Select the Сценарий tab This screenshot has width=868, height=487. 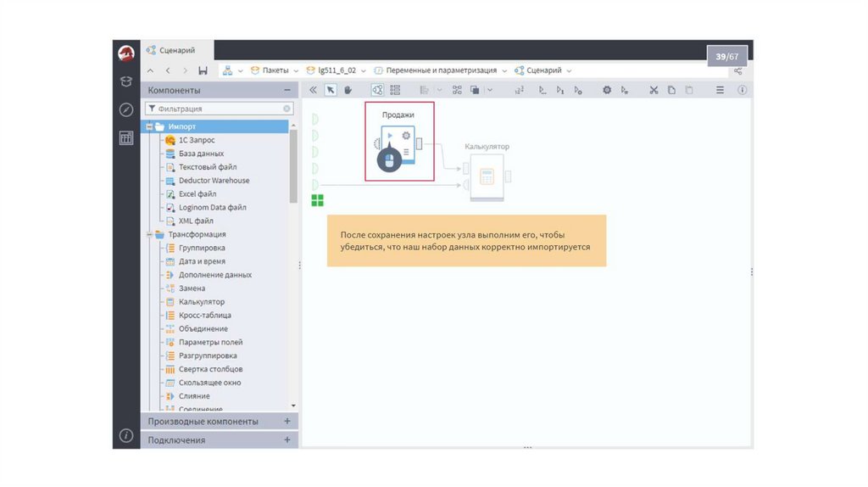(177, 50)
